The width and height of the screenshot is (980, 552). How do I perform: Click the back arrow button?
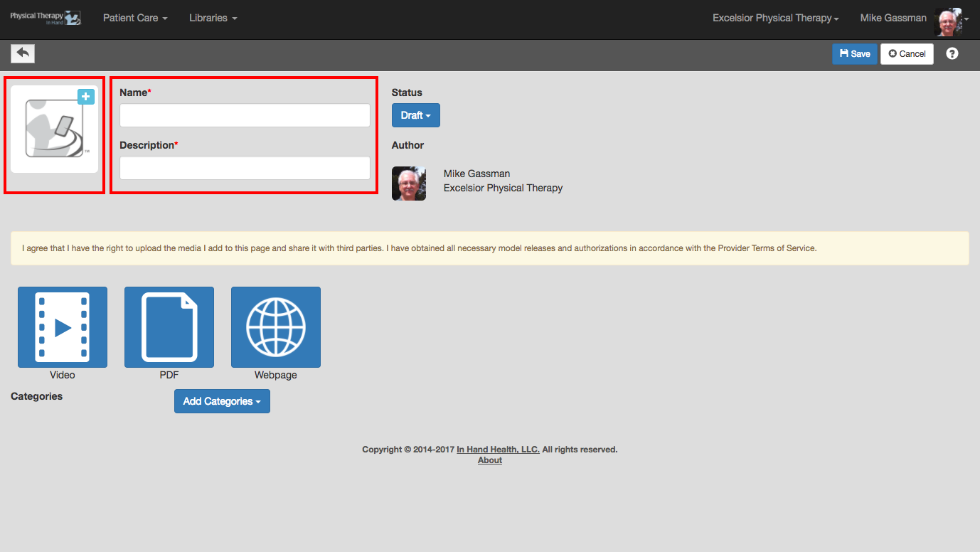(23, 53)
